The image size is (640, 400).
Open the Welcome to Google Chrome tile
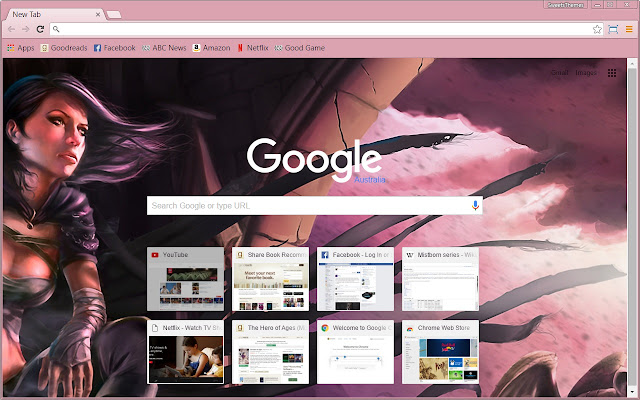point(355,352)
